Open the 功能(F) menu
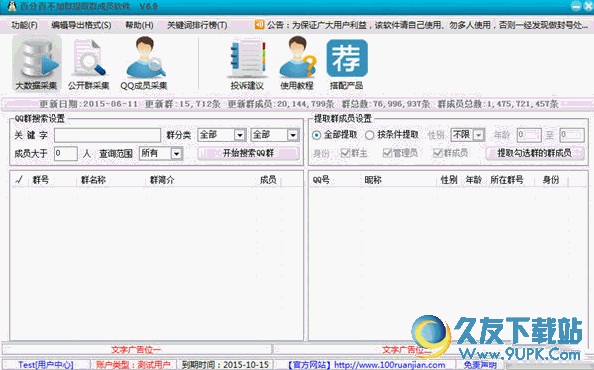The height and width of the screenshot is (370, 594). pos(24,25)
